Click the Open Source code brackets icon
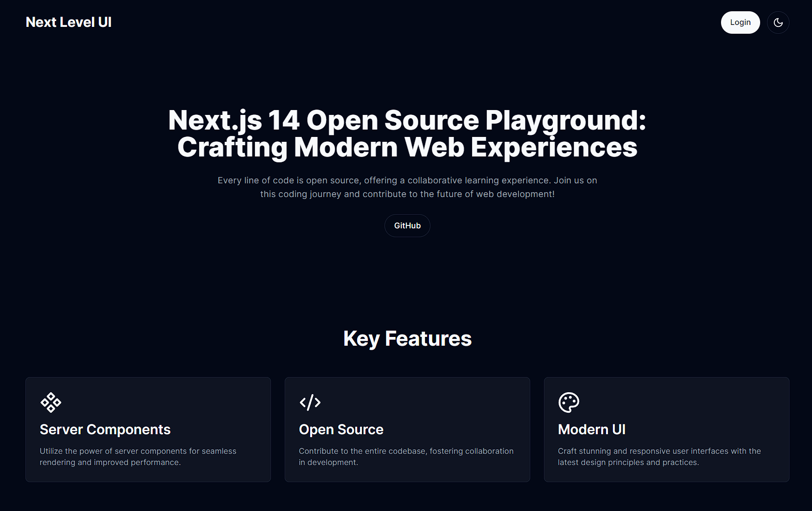 (x=310, y=402)
